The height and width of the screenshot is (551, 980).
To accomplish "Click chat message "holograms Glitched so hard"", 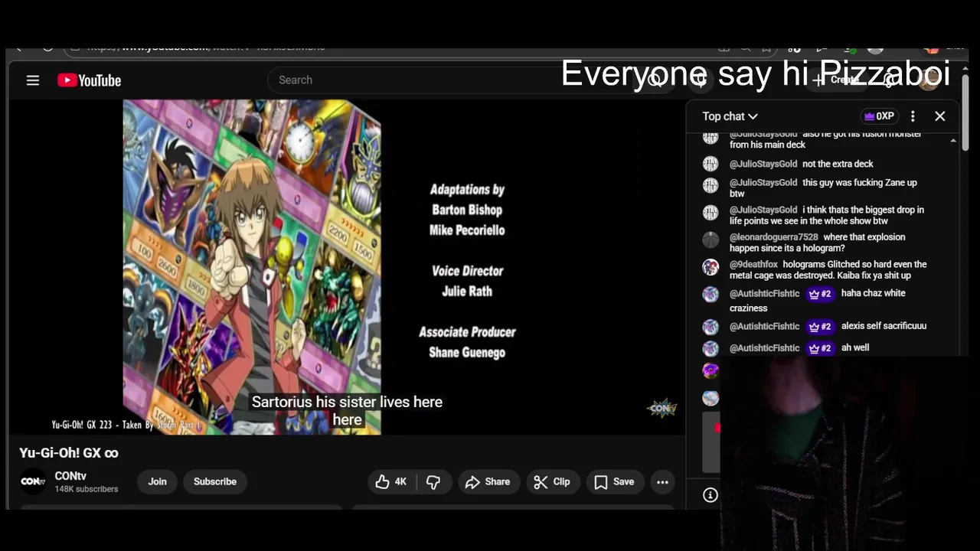I will [x=828, y=270].
